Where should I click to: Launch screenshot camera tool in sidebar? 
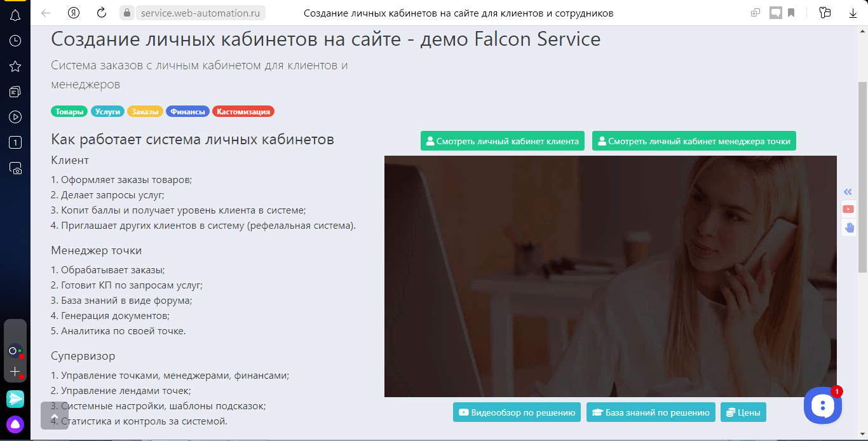pos(15,168)
